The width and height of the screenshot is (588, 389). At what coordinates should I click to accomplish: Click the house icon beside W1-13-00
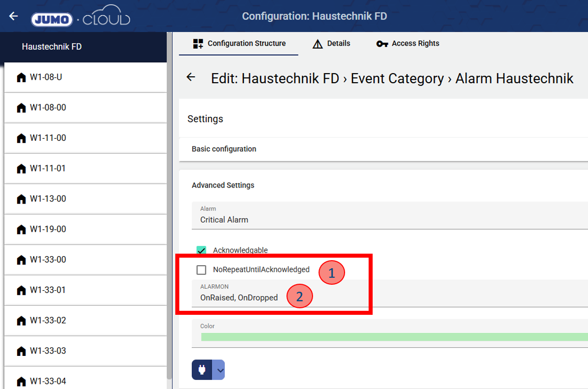pos(21,200)
